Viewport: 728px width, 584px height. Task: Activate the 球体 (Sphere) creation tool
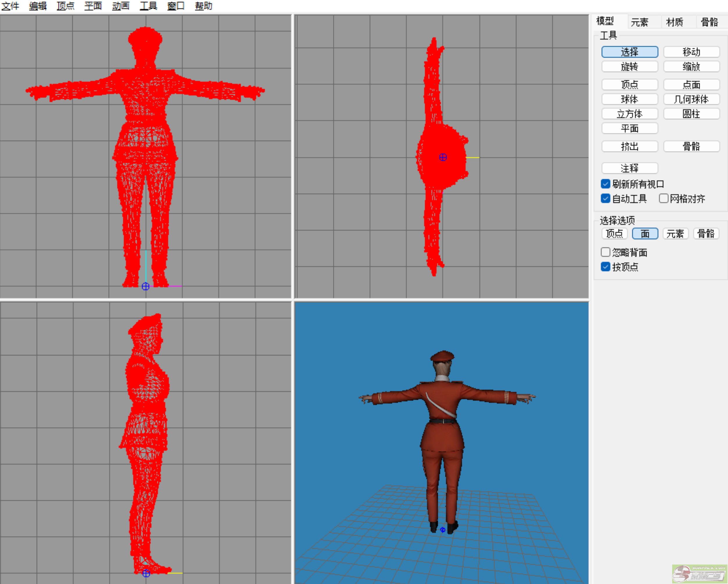click(629, 99)
